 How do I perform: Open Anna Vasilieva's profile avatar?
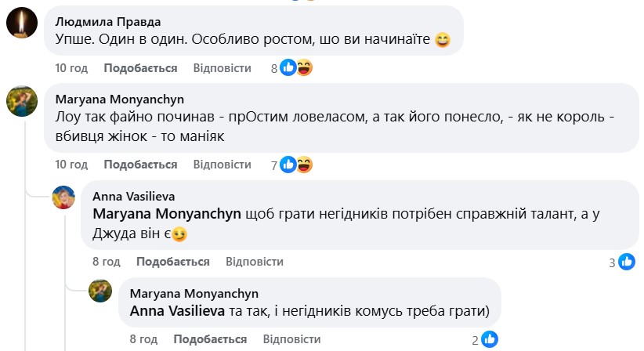point(64,197)
